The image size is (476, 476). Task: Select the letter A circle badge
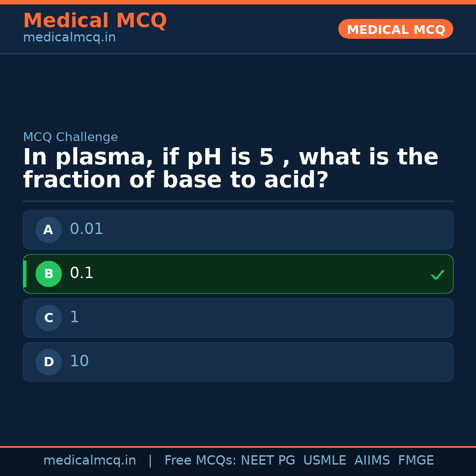48,230
